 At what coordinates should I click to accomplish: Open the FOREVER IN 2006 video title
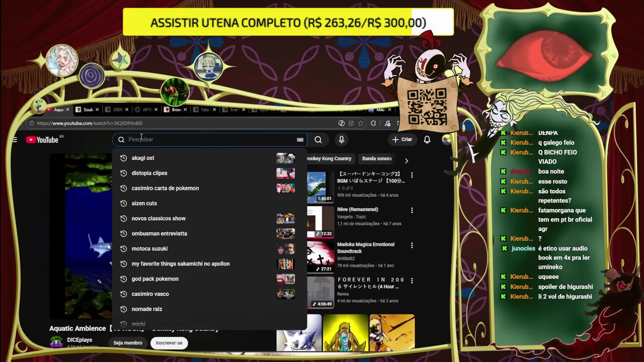tap(371, 283)
